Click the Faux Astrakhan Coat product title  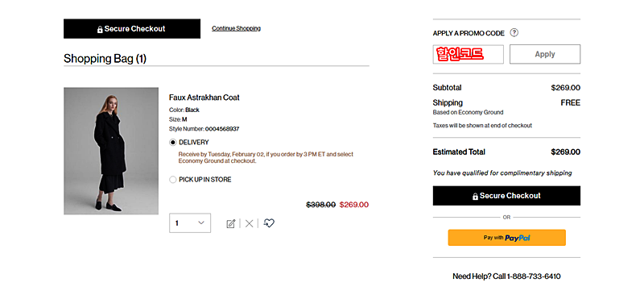point(204,98)
